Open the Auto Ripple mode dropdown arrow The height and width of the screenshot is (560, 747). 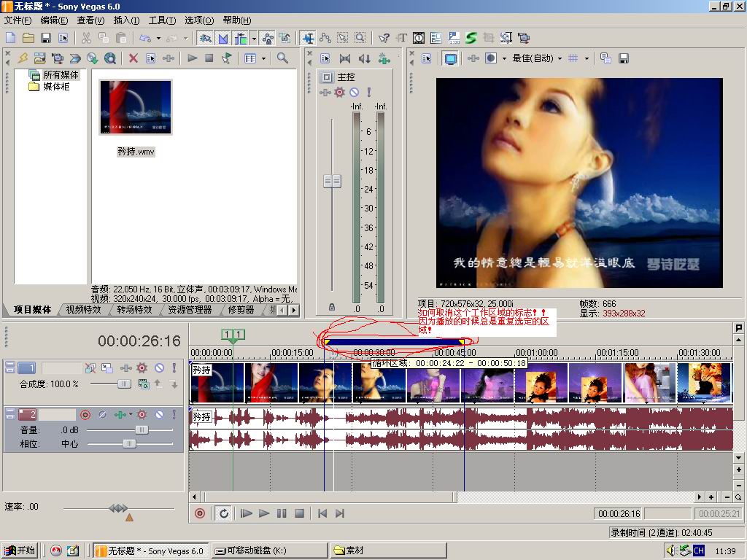point(254,38)
